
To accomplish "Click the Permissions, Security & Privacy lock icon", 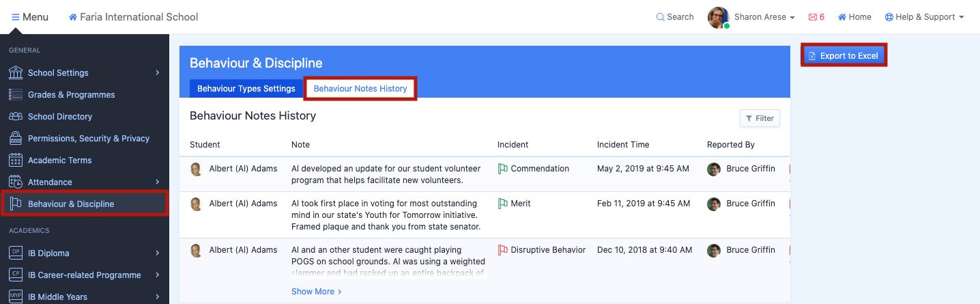I will [x=16, y=139].
